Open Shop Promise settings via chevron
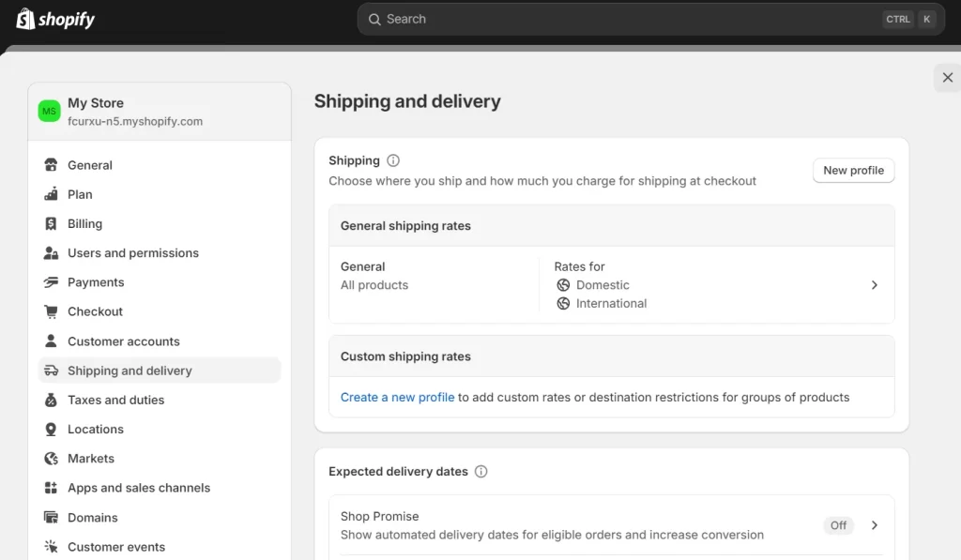Image resolution: width=961 pixels, height=560 pixels. coord(874,525)
